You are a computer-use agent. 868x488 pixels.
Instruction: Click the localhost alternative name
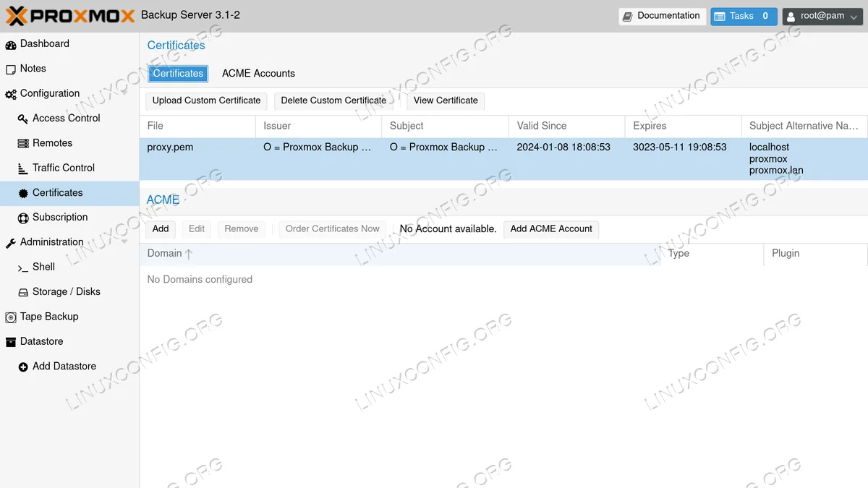tap(769, 147)
